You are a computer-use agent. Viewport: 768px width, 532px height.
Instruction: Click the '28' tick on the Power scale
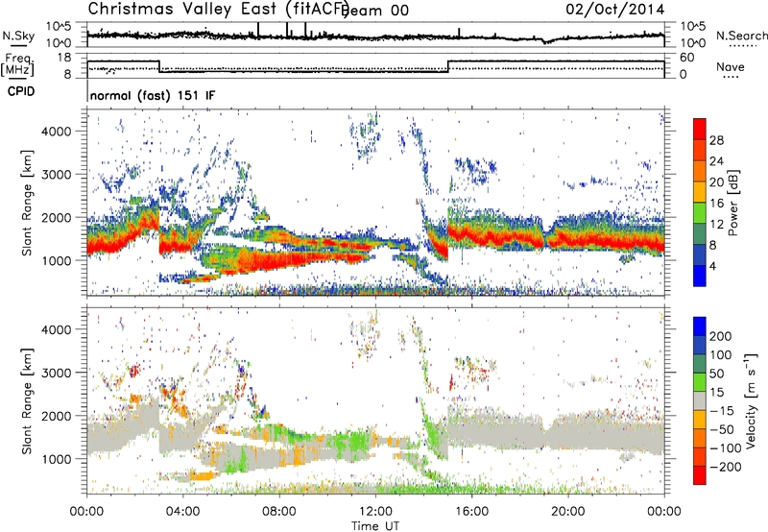point(716,140)
